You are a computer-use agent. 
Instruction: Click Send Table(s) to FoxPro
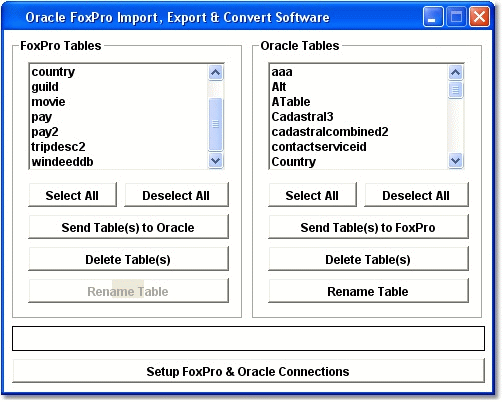tap(368, 227)
